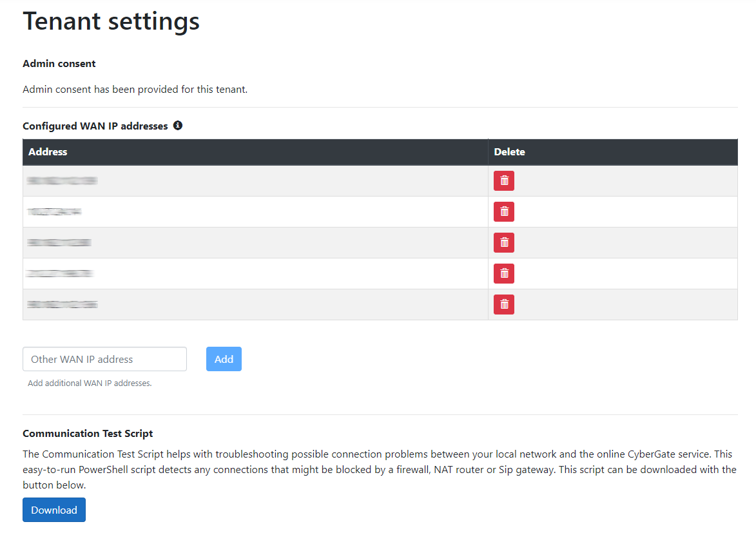Click info icon beside Configured WAN IP addresses
756x542 pixels.
click(178, 126)
